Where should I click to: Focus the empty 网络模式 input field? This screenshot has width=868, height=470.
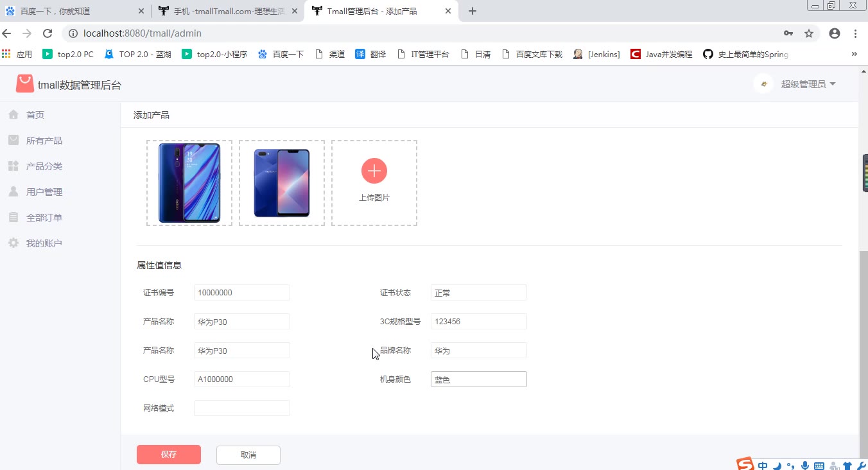pos(242,408)
